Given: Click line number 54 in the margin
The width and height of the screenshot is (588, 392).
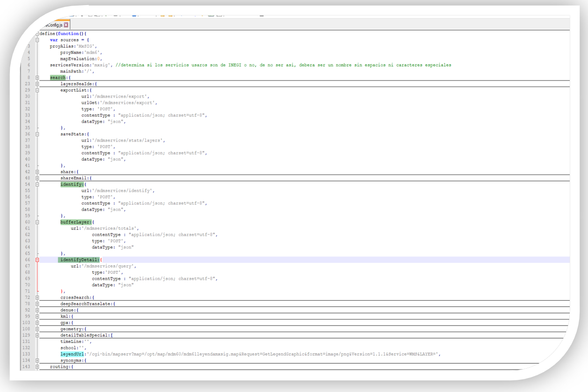Looking at the screenshot, I should pyautogui.click(x=28, y=185).
